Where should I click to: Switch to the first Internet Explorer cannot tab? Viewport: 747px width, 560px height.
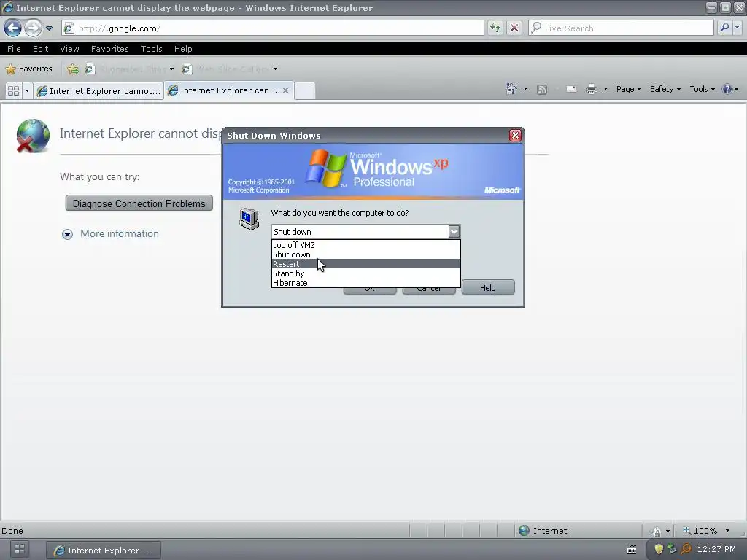(x=98, y=90)
